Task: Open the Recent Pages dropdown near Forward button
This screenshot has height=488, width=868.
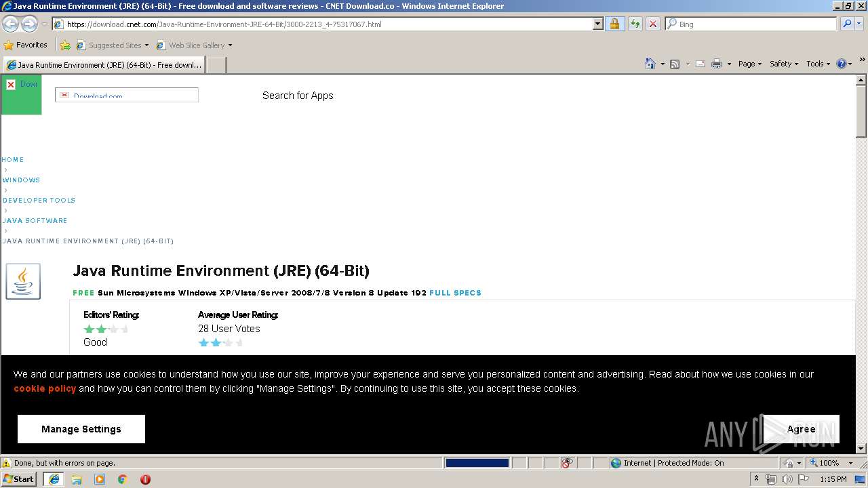Action: click(44, 24)
